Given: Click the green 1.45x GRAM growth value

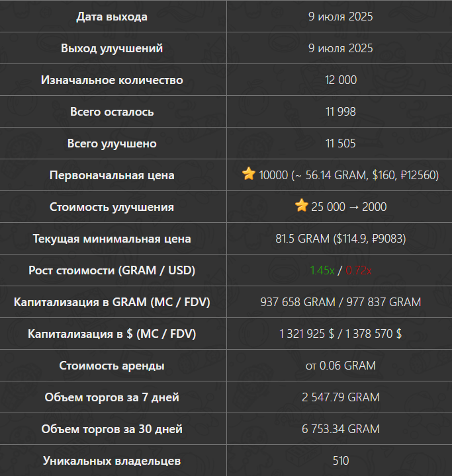Looking at the screenshot, I should pyautogui.click(x=322, y=270).
